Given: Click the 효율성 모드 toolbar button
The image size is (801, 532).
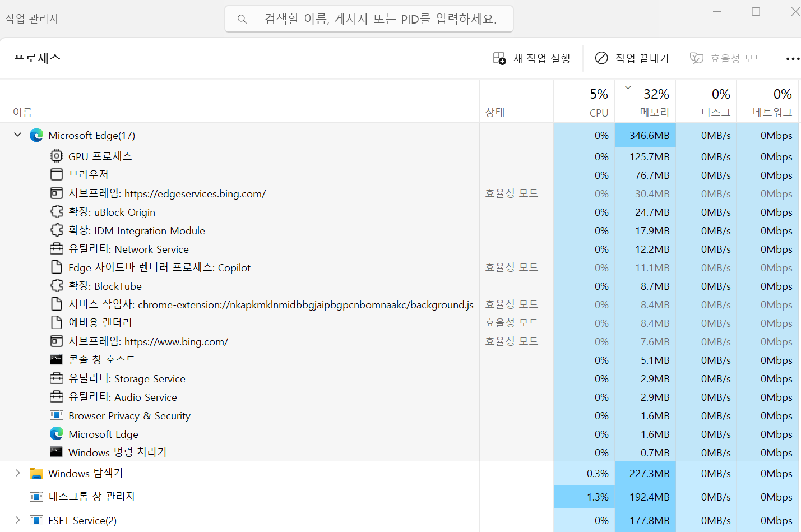Looking at the screenshot, I should pos(726,58).
